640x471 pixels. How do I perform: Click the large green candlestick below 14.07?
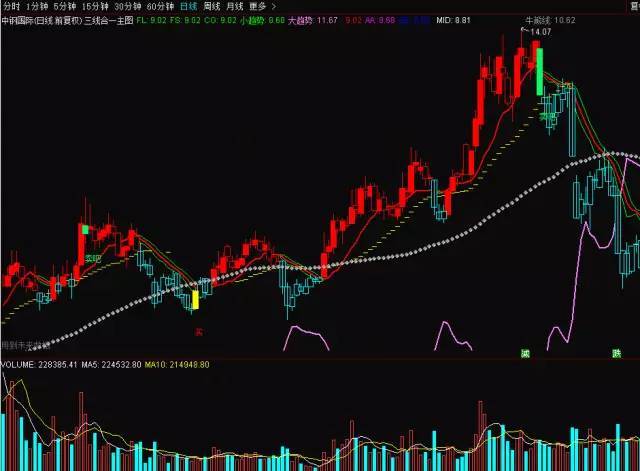[x=540, y=71]
